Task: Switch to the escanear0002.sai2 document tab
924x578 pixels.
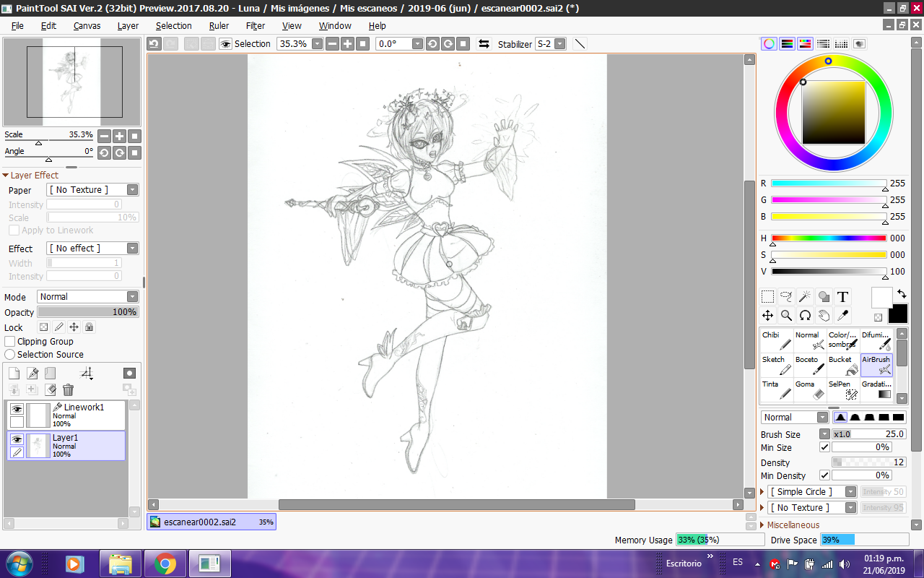Action: (x=212, y=522)
